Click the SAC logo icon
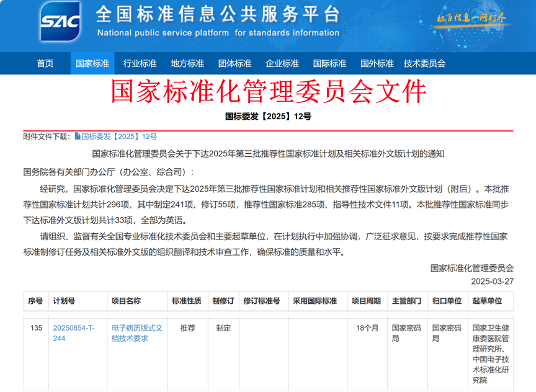The height and width of the screenshot is (392, 536). click(x=60, y=21)
